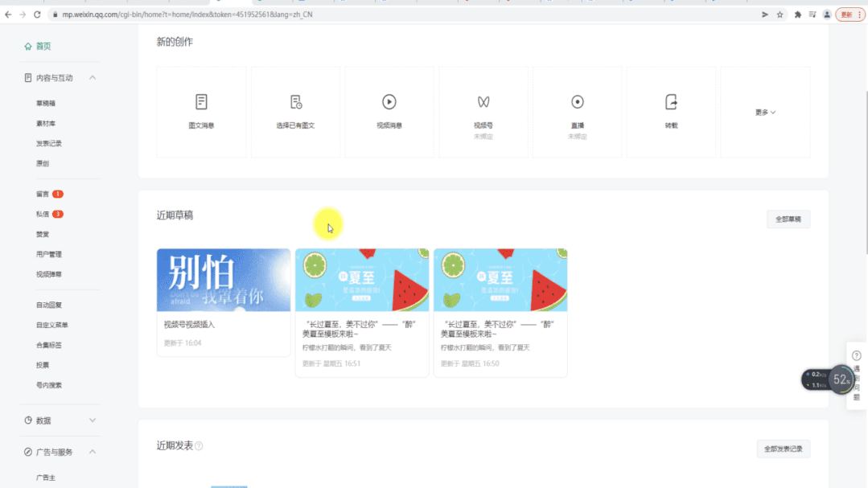Screen dimensions: 868x488
Task: Open 投票 in the sidebar
Action: tap(43, 365)
